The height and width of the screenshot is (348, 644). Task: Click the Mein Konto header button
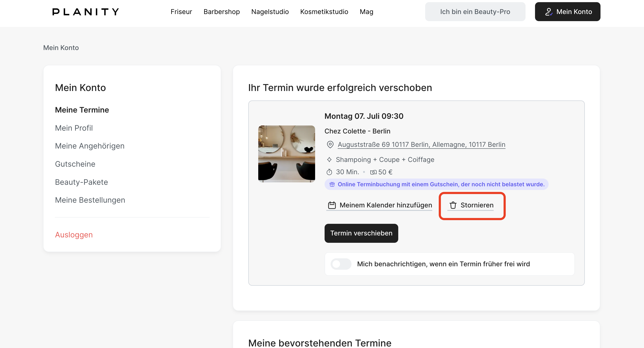(568, 12)
